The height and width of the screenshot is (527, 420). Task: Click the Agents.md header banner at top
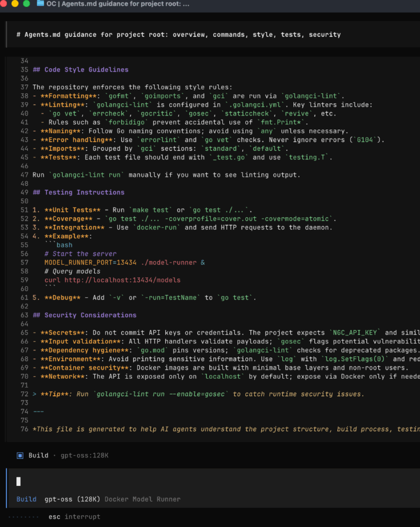(x=177, y=34)
